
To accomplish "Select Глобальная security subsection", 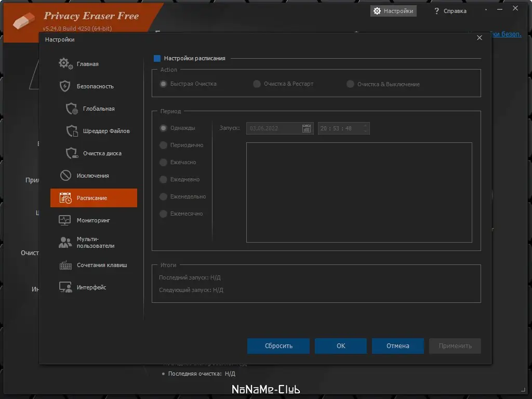I will point(94,109).
